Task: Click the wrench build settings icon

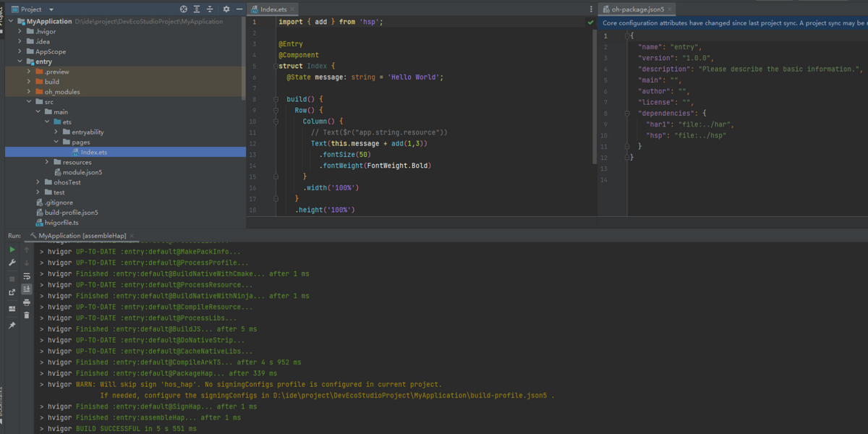Action: pos(12,263)
